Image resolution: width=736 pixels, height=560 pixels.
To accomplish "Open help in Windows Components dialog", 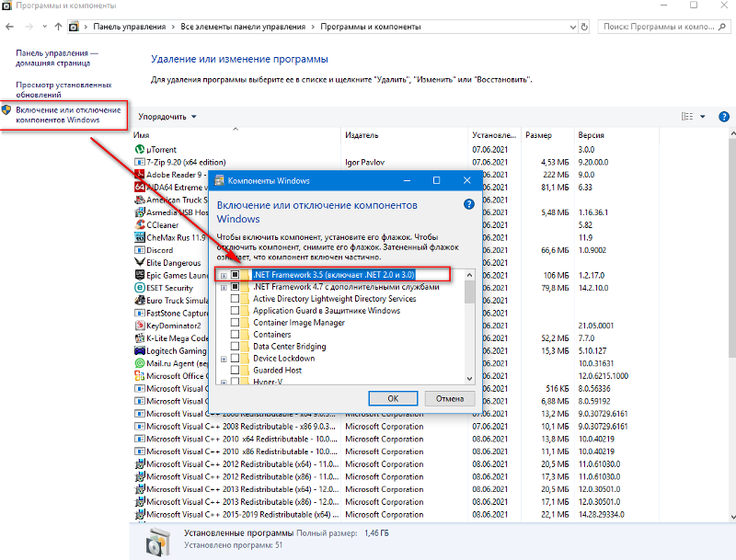I will point(468,204).
